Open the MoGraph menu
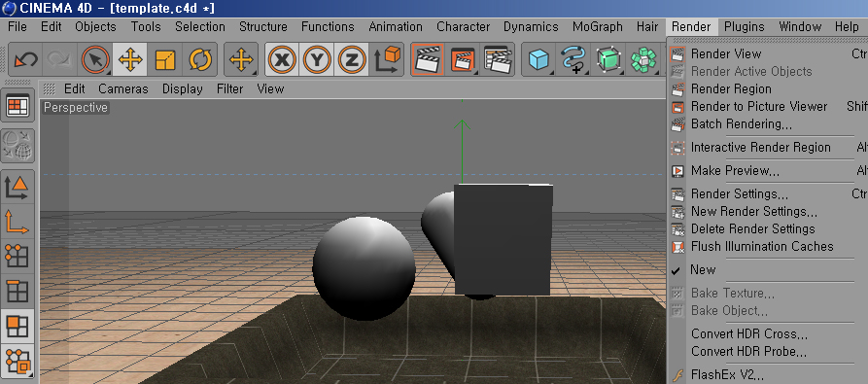Screen dimensions: 868x384 click(598, 26)
